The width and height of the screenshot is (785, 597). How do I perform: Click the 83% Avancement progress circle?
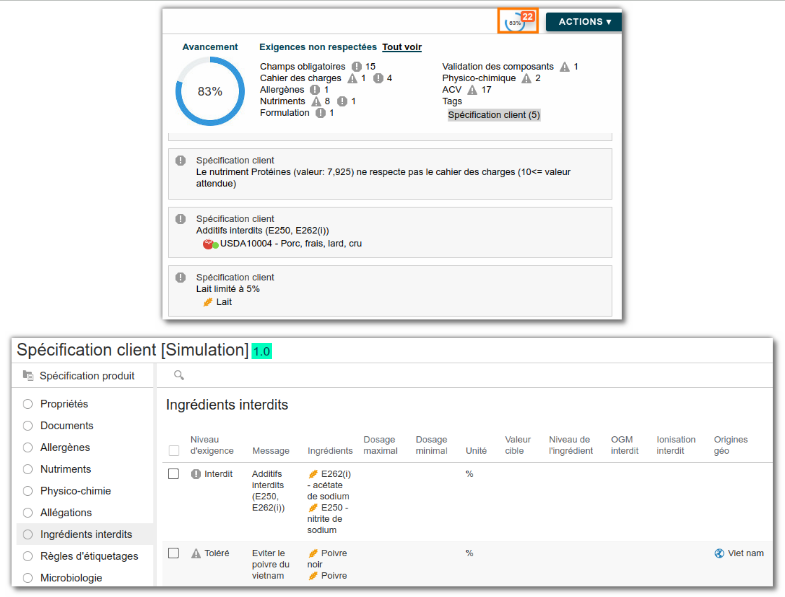coord(210,91)
